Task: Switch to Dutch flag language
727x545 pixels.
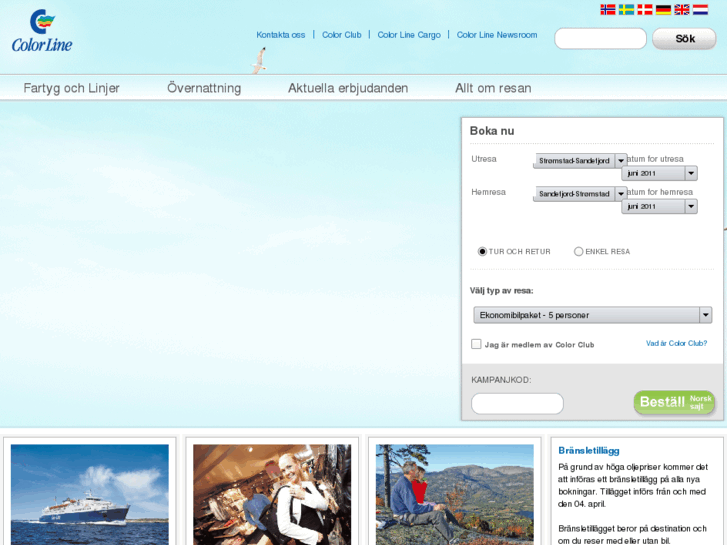Action: coord(700,9)
